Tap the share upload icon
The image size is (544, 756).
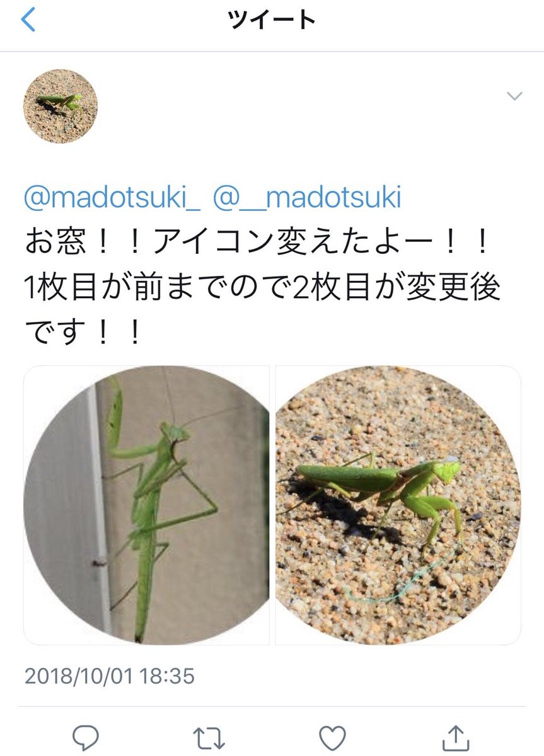click(455, 736)
